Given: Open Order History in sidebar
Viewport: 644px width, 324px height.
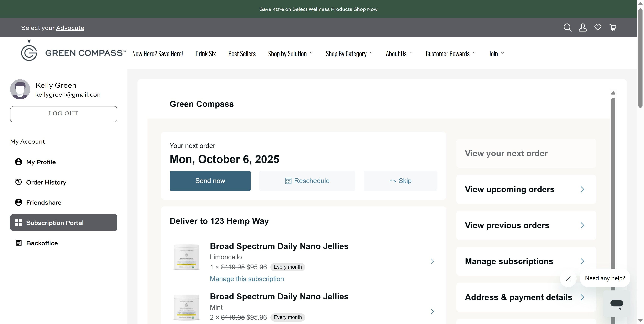Looking at the screenshot, I should [64, 182].
